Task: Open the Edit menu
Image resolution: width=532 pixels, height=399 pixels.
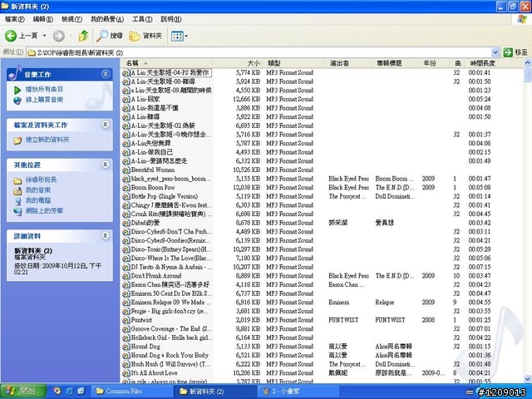Action: click(x=42, y=19)
